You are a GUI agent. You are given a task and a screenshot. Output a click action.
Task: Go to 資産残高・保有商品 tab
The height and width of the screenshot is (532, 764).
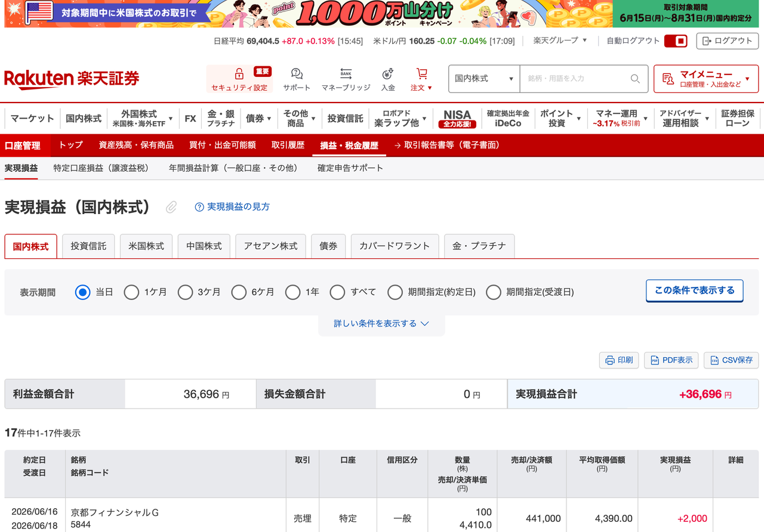136,145
